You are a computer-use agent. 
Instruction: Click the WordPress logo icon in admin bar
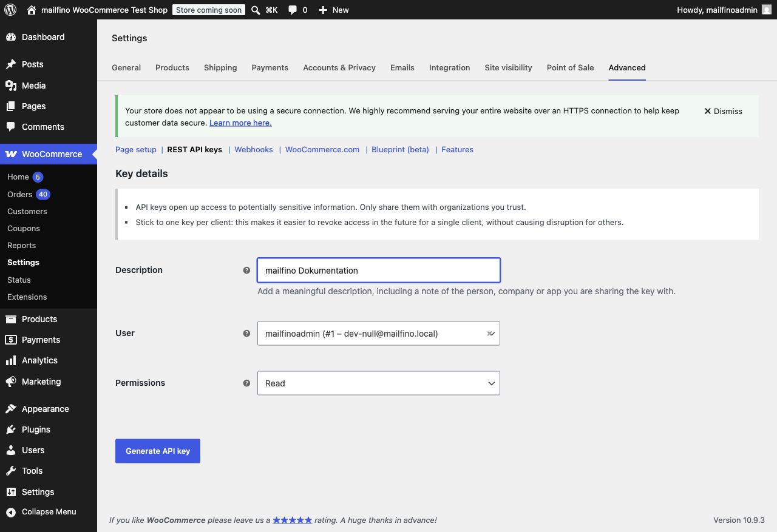(10, 10)
